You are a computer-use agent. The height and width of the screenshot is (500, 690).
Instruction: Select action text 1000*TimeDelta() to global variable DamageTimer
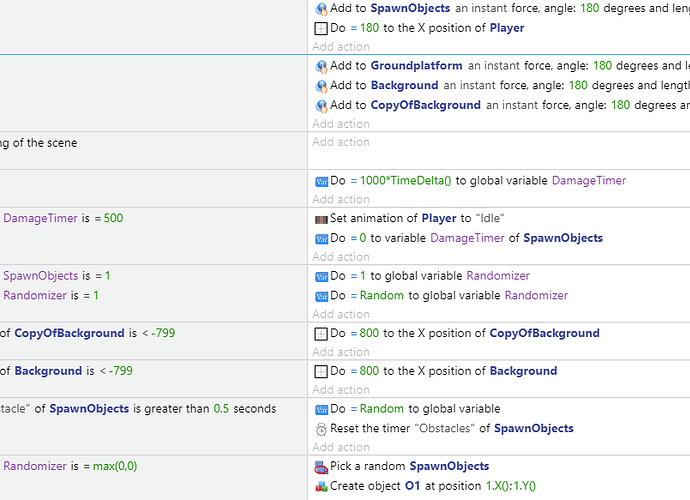478,181
